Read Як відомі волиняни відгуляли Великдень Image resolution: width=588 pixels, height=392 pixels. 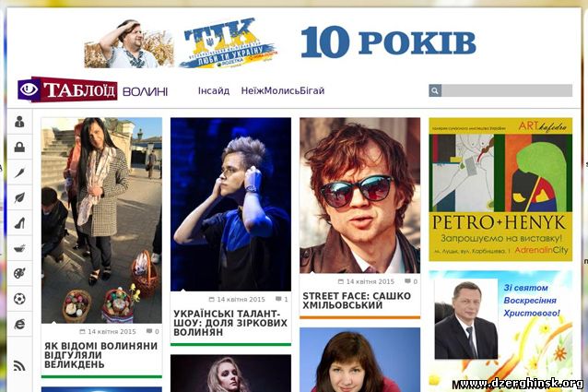[x=100, y=355]
